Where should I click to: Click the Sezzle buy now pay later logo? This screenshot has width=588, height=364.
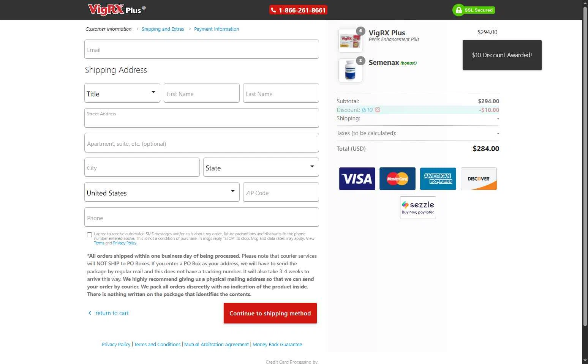click(418, 208)
